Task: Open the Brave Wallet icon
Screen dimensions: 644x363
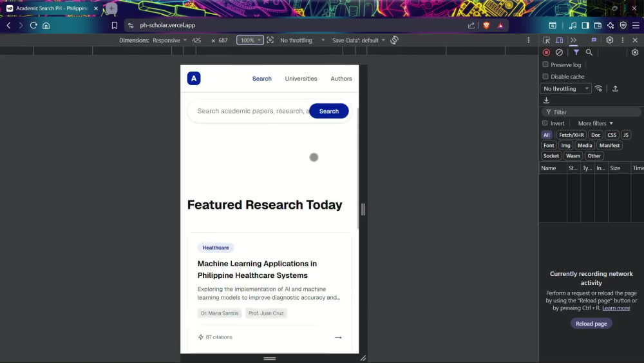Action: tap(598, 26)
